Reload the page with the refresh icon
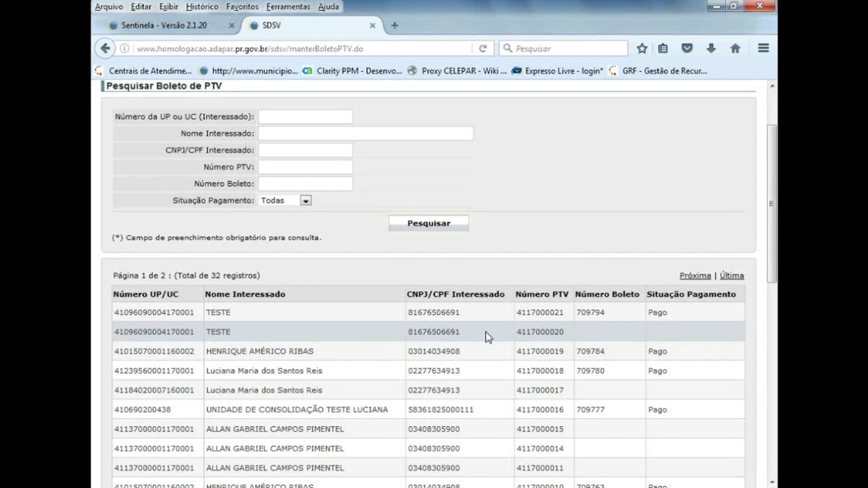868x488 pixels. point(483,48)
